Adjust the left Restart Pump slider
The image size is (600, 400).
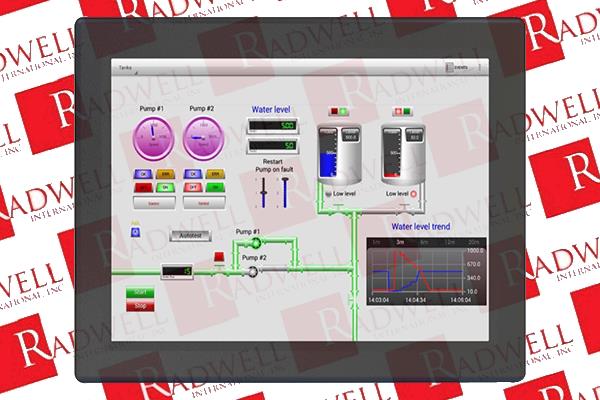click(x=263, y=193)
